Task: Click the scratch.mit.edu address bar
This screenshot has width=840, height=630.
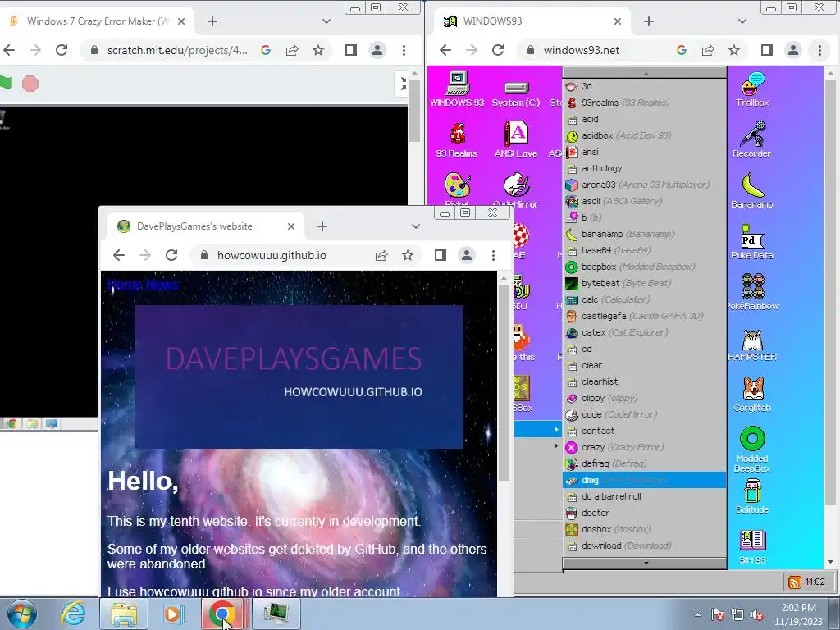Action: pyautogui.click(x=177, y=50)
